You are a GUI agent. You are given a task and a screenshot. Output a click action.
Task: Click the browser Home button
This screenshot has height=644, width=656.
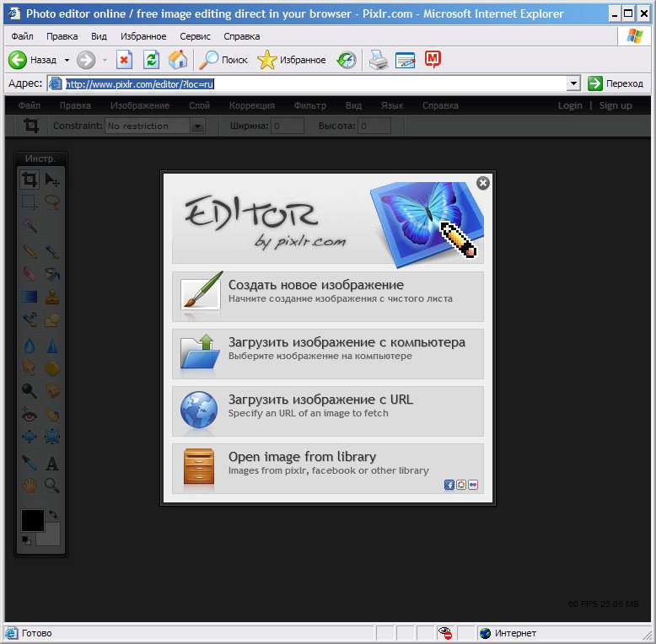pyautogui.click(x=178, y=60)
